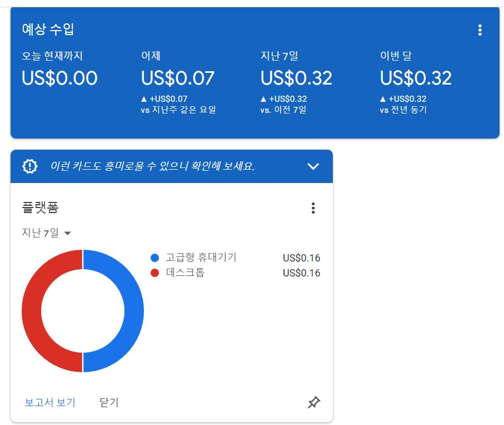Click the 예상 수입 card title
The image size is (504, 425).
[x=48, y=29]
